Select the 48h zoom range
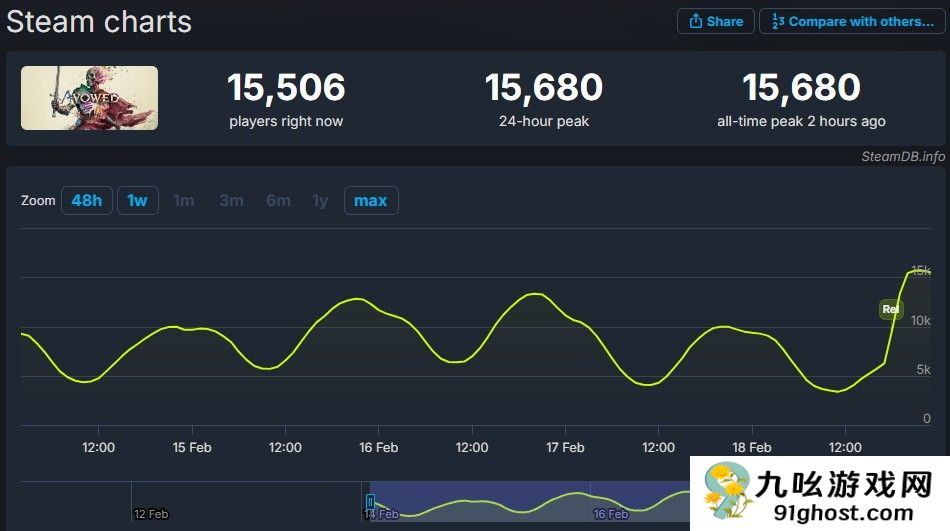This screenshot has height=531, width=950. 87,201
